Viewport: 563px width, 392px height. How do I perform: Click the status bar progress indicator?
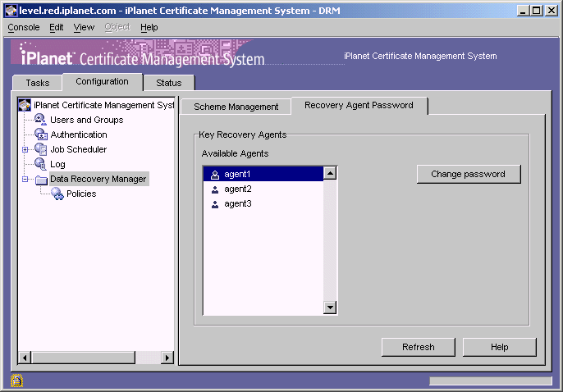(491, 381)
